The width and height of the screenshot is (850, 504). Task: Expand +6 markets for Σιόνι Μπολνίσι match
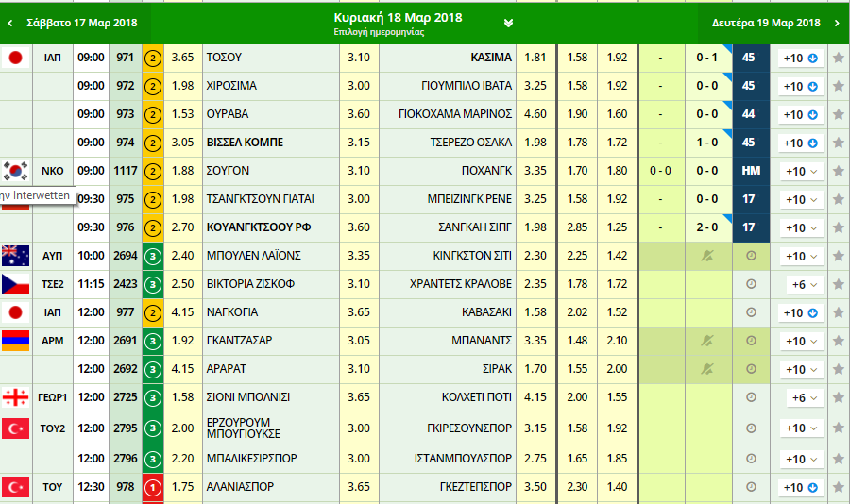click(x=803, y=397)
